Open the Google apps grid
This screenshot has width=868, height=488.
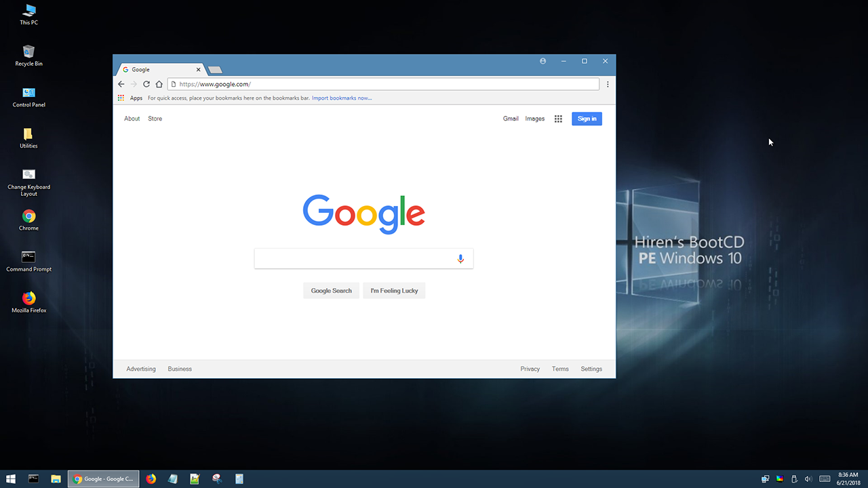click(558, 119)
